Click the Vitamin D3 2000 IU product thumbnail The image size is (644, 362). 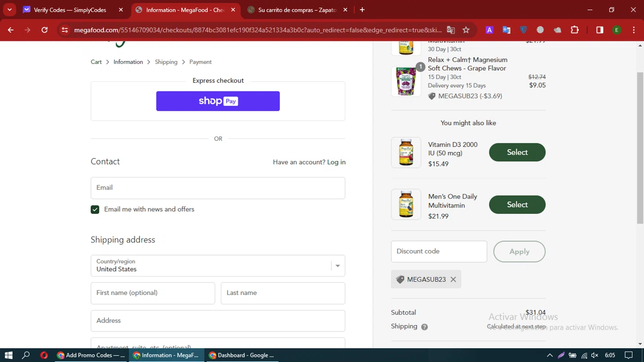(x=406, y=152)
